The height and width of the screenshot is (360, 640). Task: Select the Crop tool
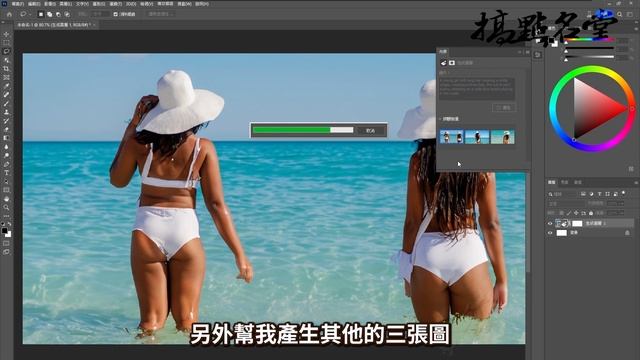pyautogui.click(x=6, y=69)
